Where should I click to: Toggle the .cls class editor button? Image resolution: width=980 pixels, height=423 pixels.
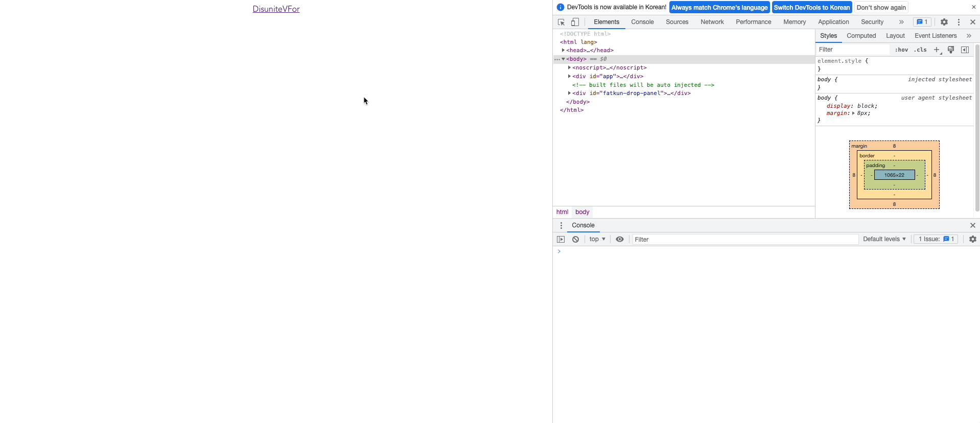click(920, 50)
